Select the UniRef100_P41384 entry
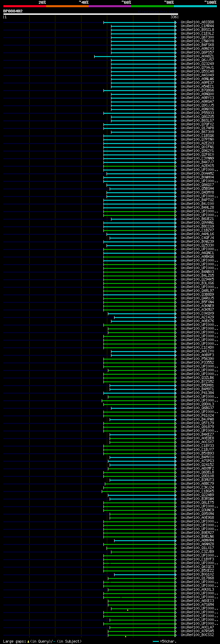Viewport: 220px width, 644px height. click(197, 393)
